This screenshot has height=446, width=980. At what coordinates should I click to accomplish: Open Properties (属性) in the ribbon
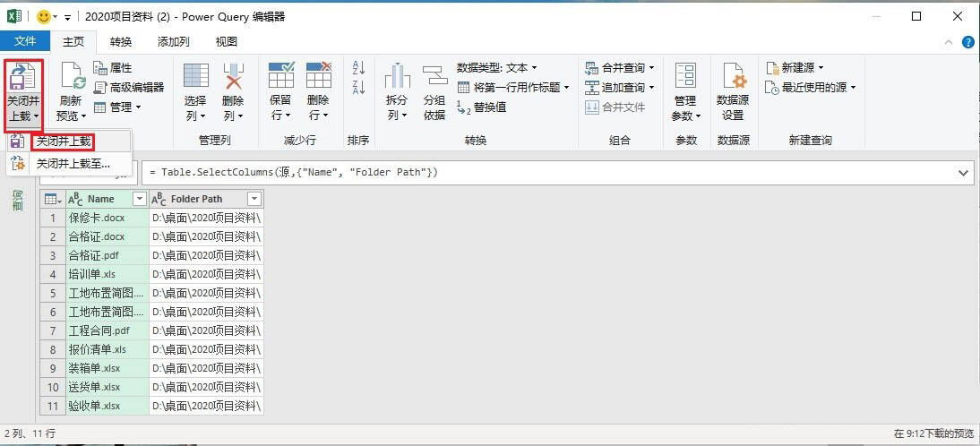click(113, 68)
